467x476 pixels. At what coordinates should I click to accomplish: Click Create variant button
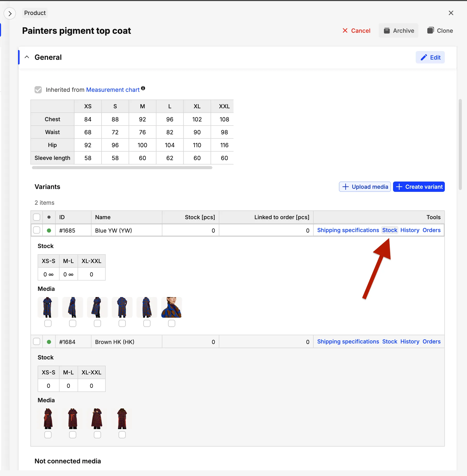(x=419, y=187)
